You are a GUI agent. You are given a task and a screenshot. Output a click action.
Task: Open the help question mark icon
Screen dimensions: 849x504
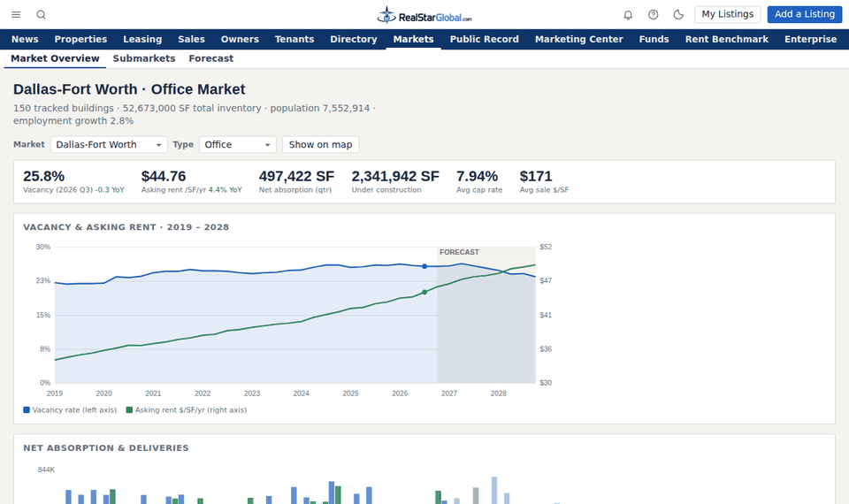[x=654, y=15]
